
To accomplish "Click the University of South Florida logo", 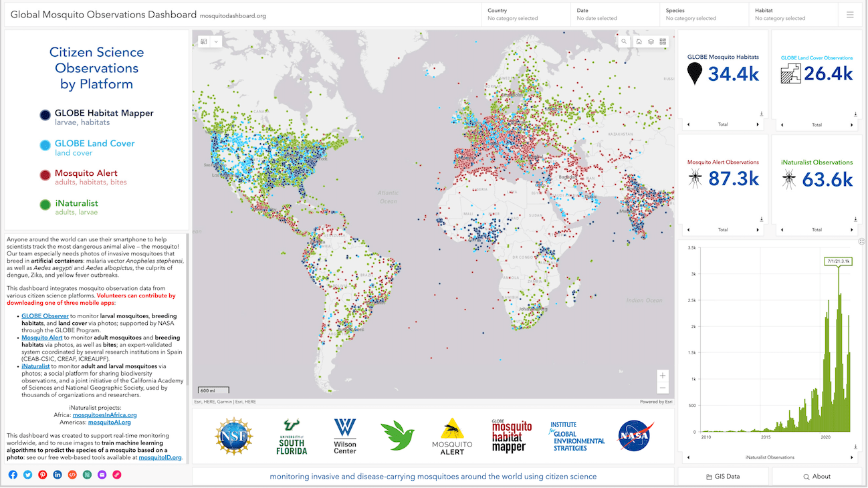I will coord(292,437).
